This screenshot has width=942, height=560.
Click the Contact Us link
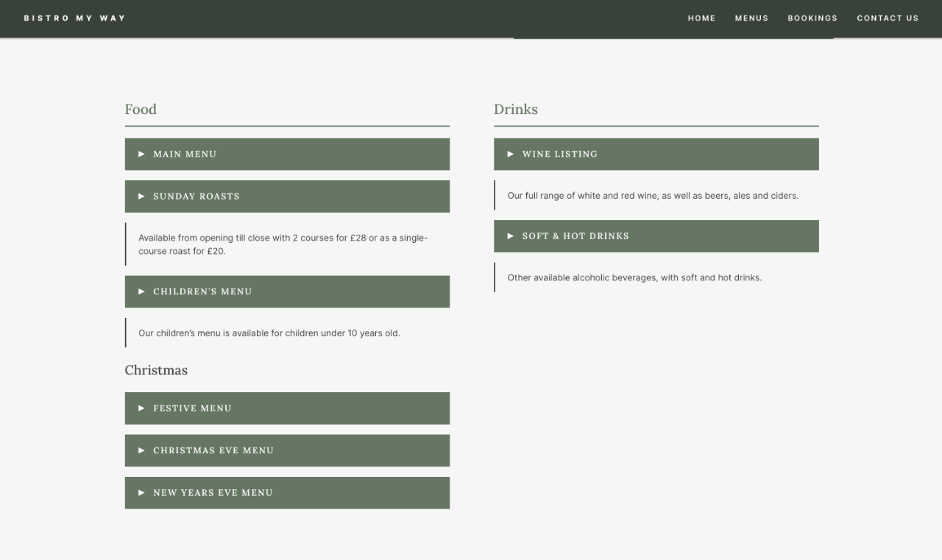pos(888,18)
